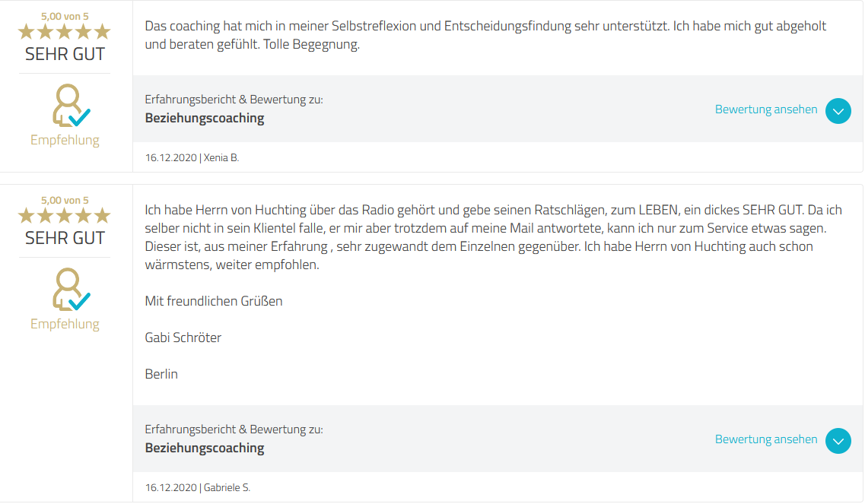Screen dimensions: 865x504
Task: Click 'Beziehungscoaching' heading in Xenia's review
Action: [x=205, y=119]
